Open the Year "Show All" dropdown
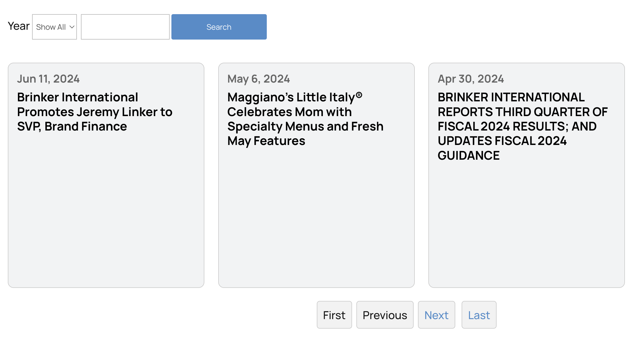Viewport: 644px width, 350px height. pyautogui.click(x=54, y=27)
